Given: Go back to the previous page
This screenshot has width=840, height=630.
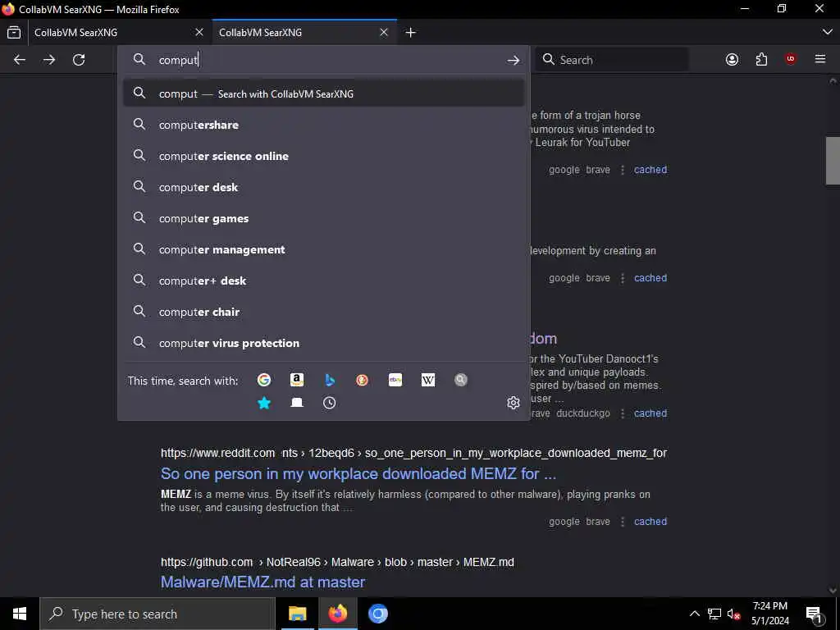Looking at the screenshot, I should pyautogui.click(x=20, y=59).
